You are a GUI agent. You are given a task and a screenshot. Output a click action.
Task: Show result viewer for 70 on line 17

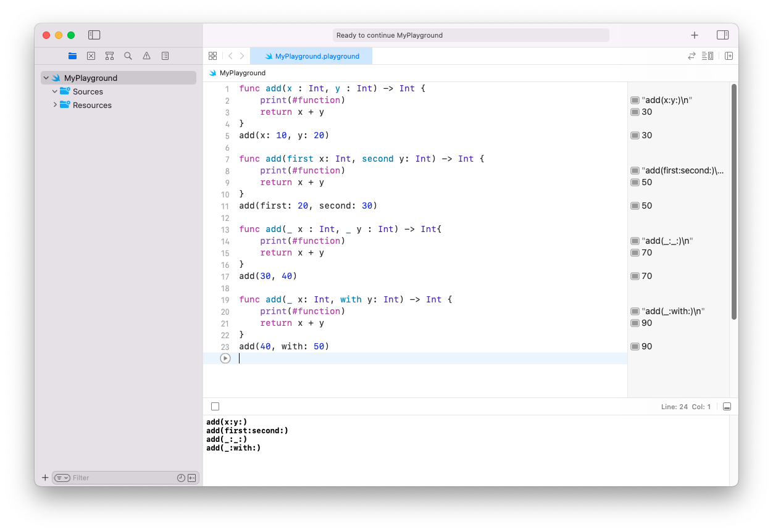(x=635, y=276)
